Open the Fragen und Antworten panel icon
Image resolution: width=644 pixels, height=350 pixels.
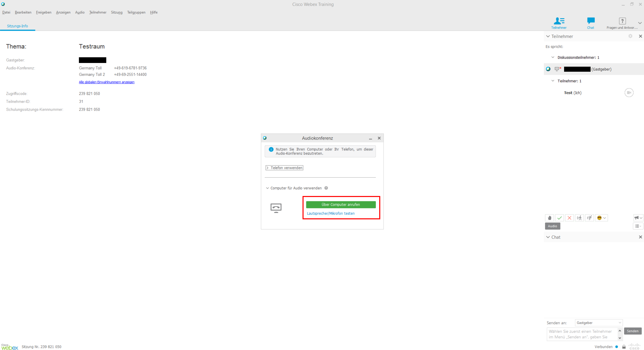click(x=622, y=23)
